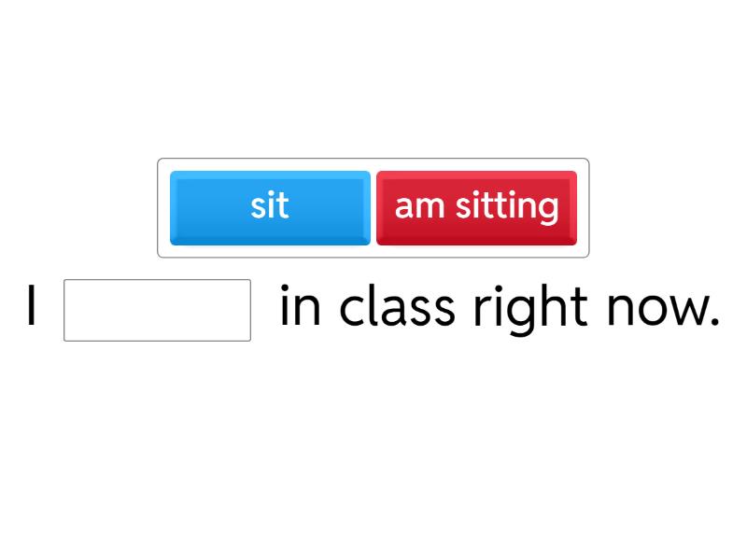Pick the present simple option "sit"
The height and width of the screenshot is (560, 747).
(x=270, y=207)
